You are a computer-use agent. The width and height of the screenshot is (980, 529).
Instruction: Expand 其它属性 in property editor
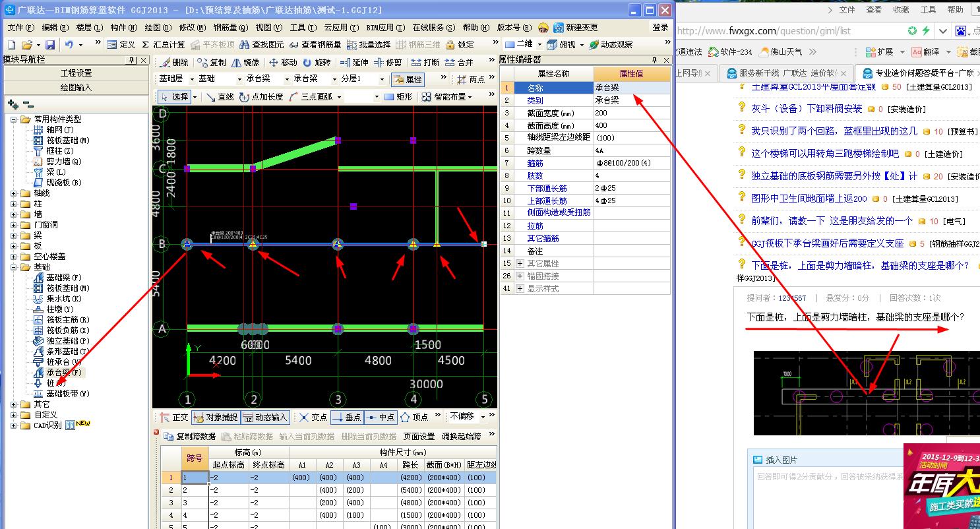tap(520, 263)
